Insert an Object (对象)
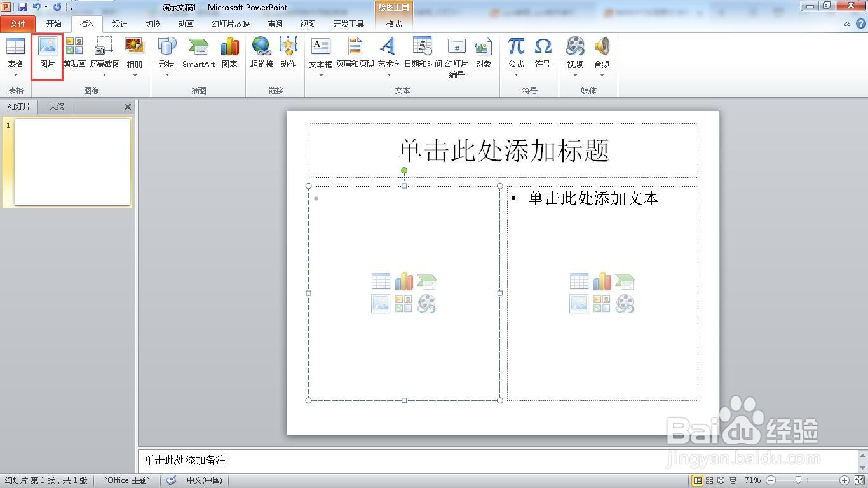 tap(484, 52)
